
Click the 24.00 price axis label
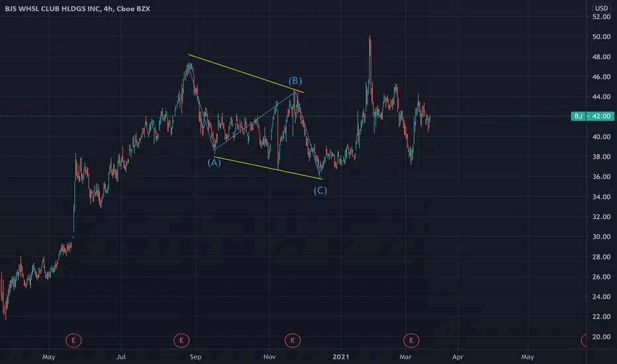(x=601, y=296)
